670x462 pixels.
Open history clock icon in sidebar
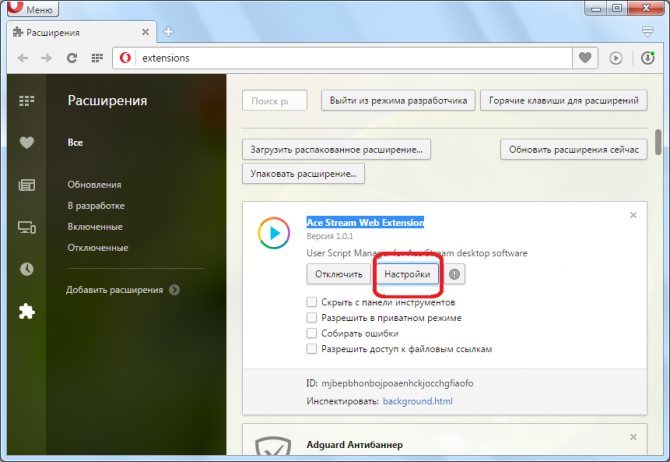(26, 269)
